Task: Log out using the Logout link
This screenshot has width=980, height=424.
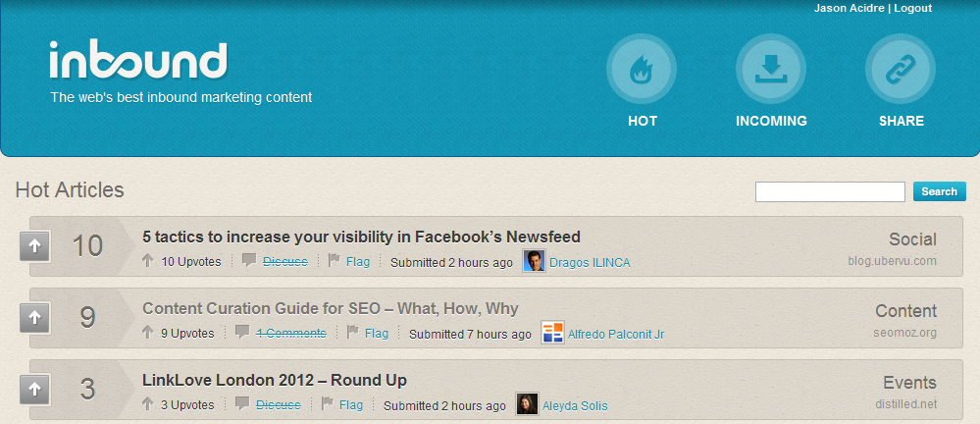Action: (x=913, y=8)
